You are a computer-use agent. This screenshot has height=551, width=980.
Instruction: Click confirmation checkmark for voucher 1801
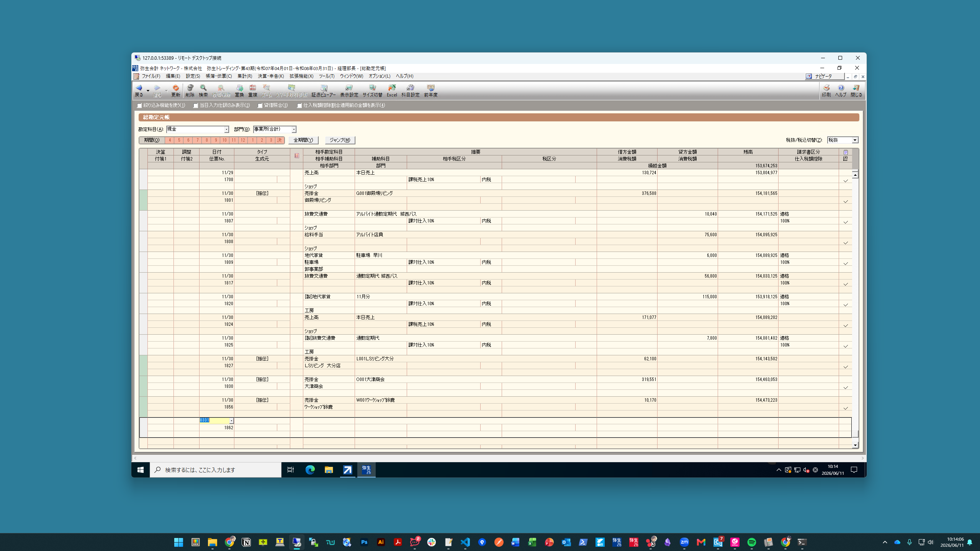845,201
